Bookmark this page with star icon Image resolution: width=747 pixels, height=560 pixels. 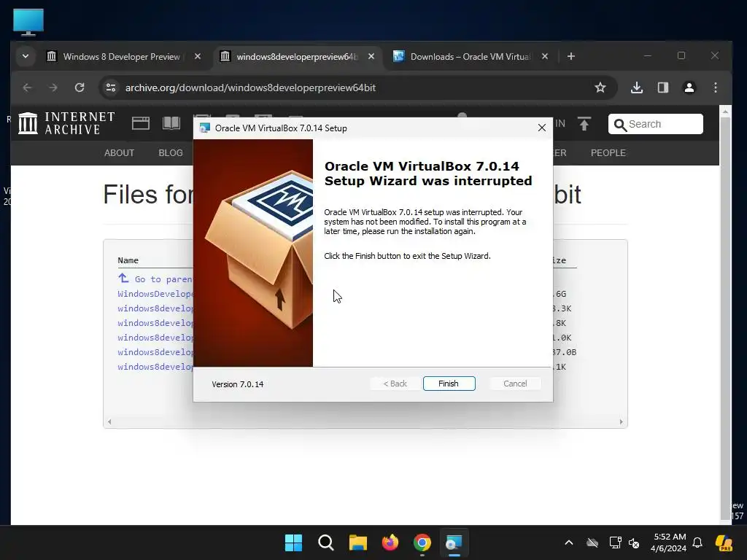pyautogui.click(x=600, y=87)
